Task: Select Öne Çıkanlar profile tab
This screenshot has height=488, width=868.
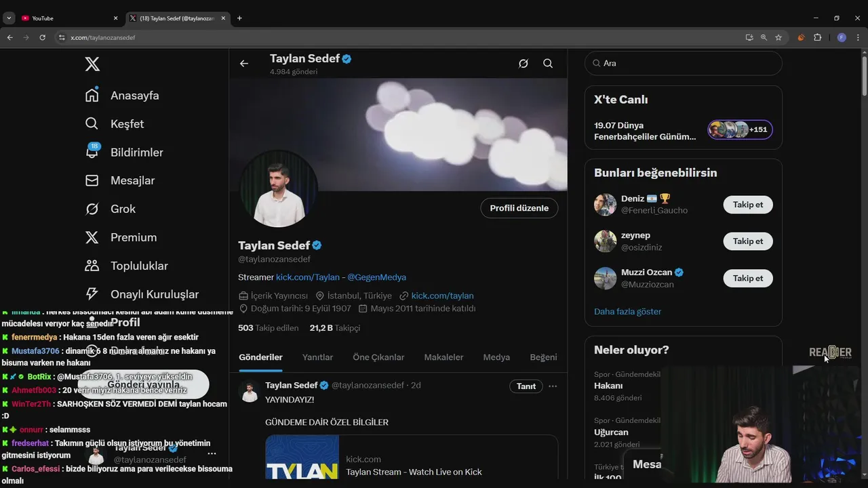Action: tap(378, 357)
